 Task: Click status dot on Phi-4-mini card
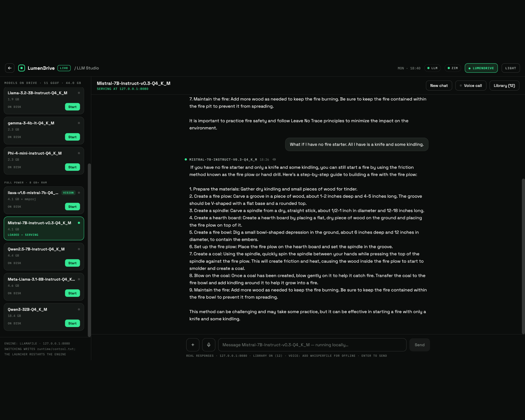pos(79,153)
